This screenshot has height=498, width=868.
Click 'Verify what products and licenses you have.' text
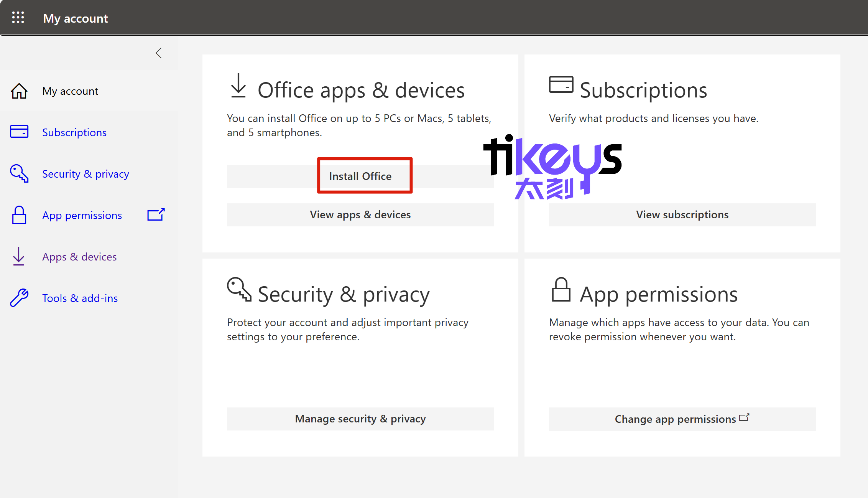654,118
